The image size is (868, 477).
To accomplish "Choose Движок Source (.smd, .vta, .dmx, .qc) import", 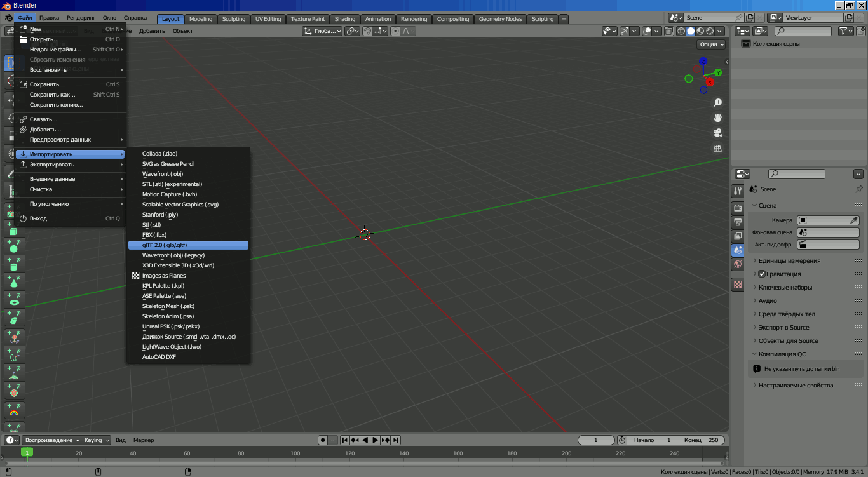I will tap(188, 337).
